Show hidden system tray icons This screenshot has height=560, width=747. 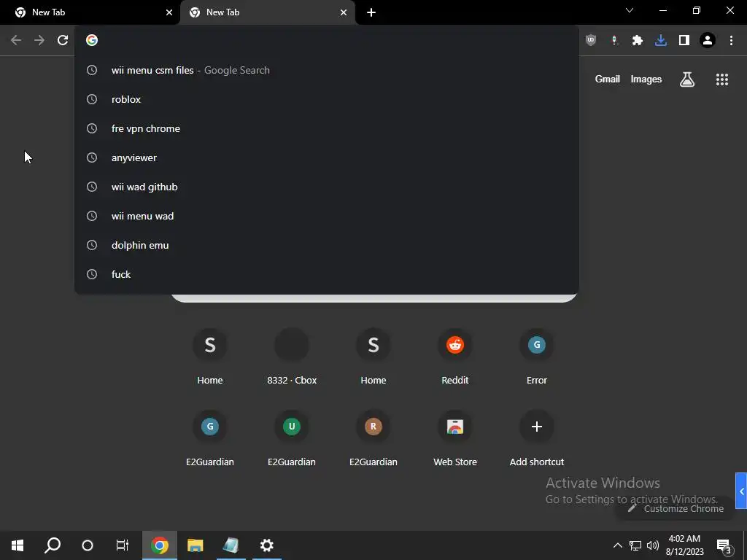click(617, 545)
